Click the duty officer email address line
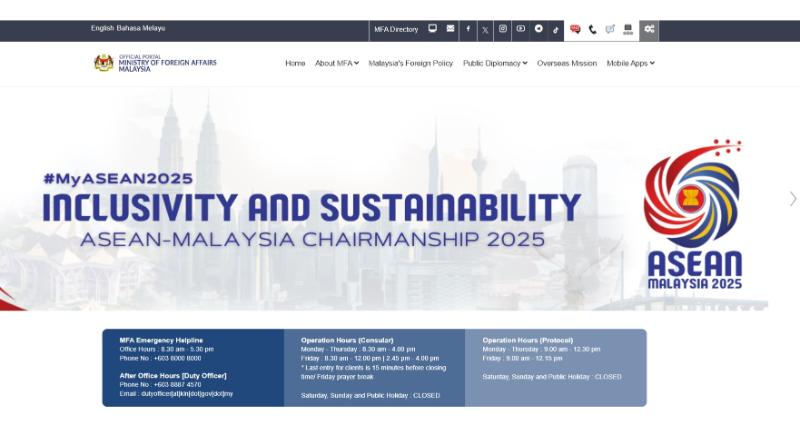This screenshot has width=800, height=445. coord(176,393)
